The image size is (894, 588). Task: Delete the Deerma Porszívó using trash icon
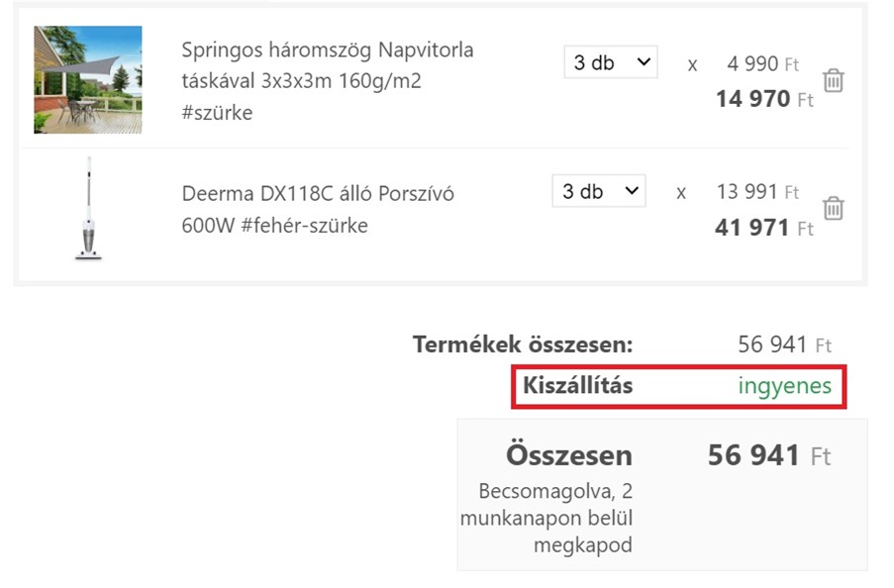[x=833, y=208]
